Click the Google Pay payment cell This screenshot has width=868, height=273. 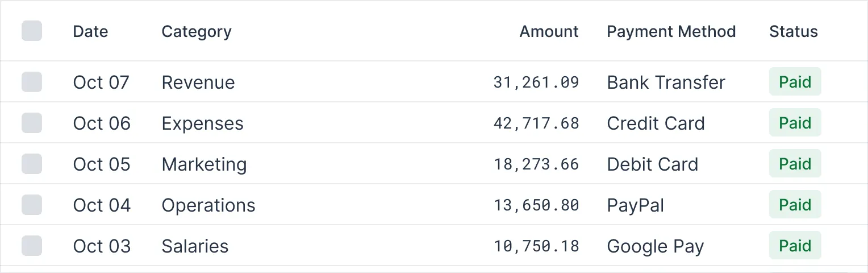[655, 246]
